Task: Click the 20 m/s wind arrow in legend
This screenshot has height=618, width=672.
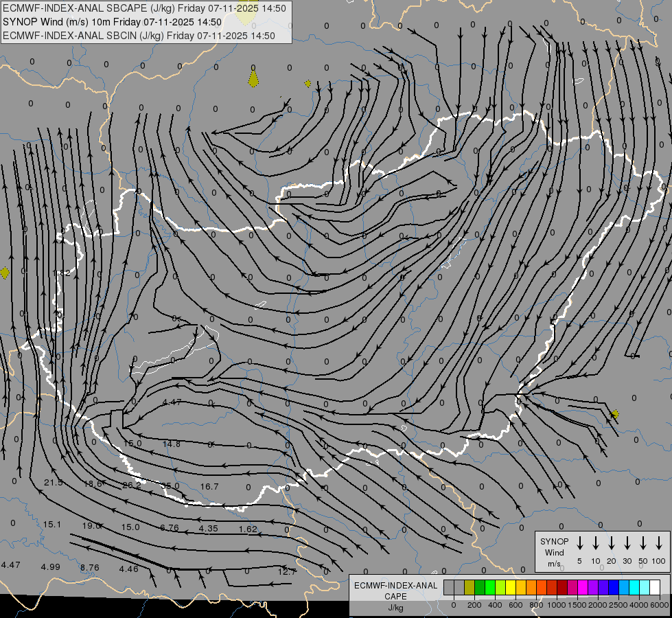Action: click(611, 543)
